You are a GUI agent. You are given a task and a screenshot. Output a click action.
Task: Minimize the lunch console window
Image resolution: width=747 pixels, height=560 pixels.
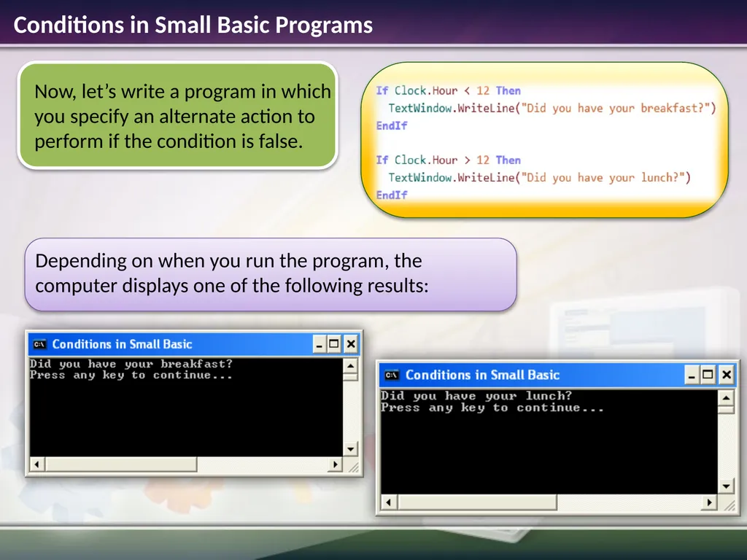coord(692,376)
